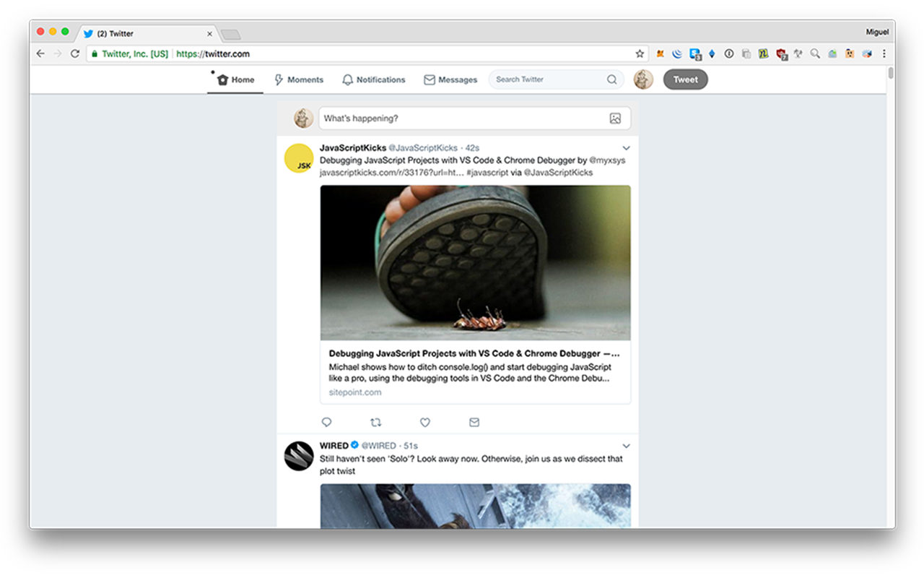This screenshot has width=924, height=578.
Task: Click the secure lock icon in address bar
Action: (x=94, y=53)
